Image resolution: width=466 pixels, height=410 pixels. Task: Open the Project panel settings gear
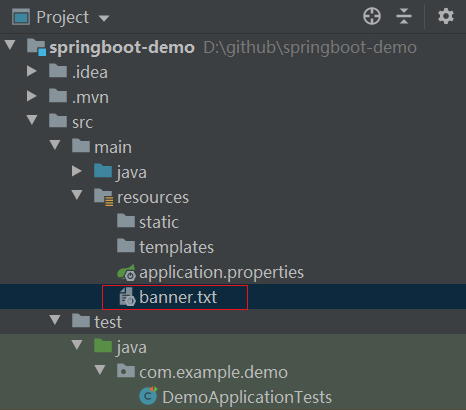coord(446,16)
